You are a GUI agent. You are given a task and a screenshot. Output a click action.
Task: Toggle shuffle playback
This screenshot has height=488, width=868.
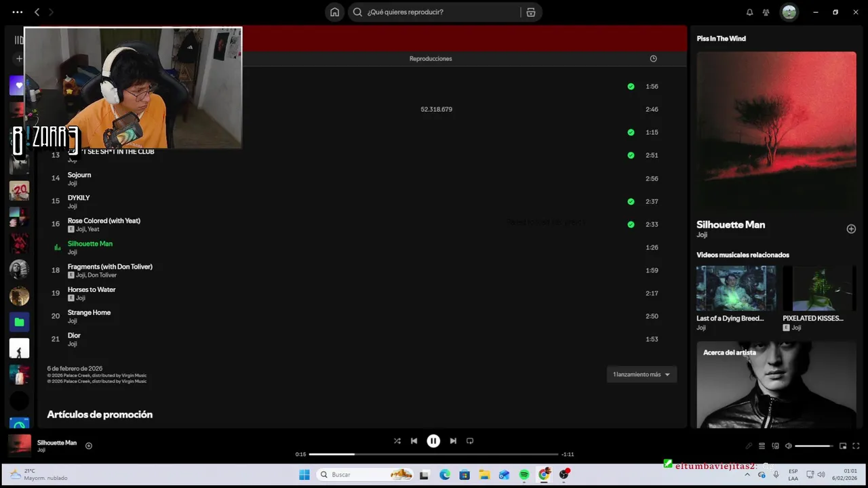[x=397, y=441]
